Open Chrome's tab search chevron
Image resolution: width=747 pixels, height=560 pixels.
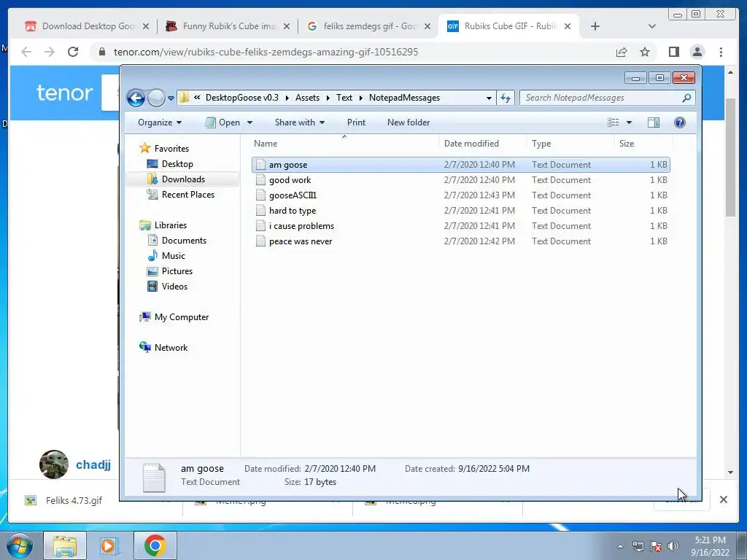pyautogui.click(x=652, y=26)
